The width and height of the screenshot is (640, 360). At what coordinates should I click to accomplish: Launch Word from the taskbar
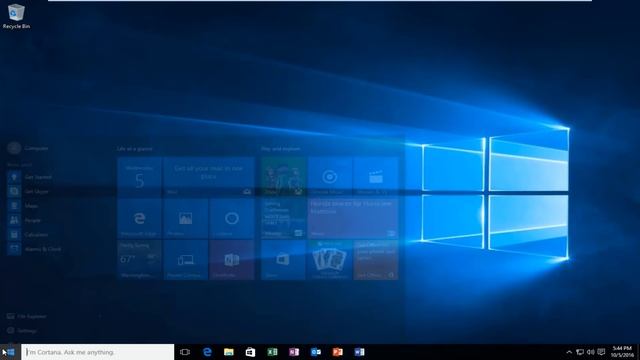(359, 352)
